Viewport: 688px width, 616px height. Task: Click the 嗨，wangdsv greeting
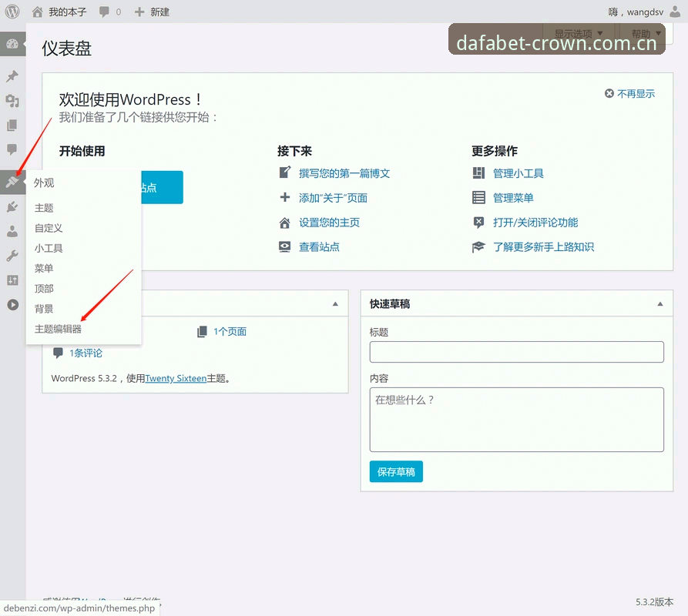point(636,12)
